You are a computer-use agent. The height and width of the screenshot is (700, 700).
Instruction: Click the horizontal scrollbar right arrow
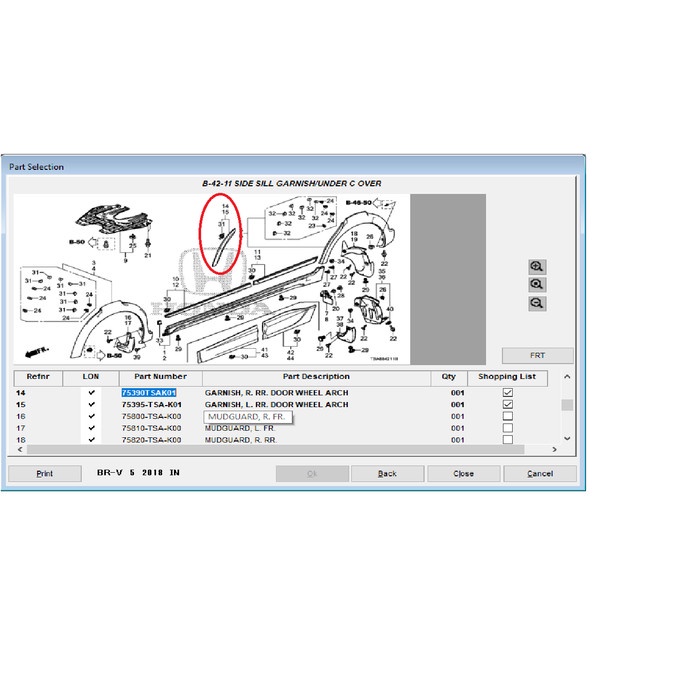(x=554, y=450)
